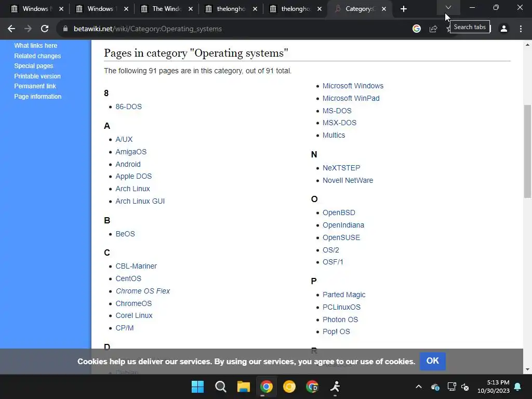This screenshot has height=399, width=532.
Task: Close the Category tab
Action: coord(384,9)
